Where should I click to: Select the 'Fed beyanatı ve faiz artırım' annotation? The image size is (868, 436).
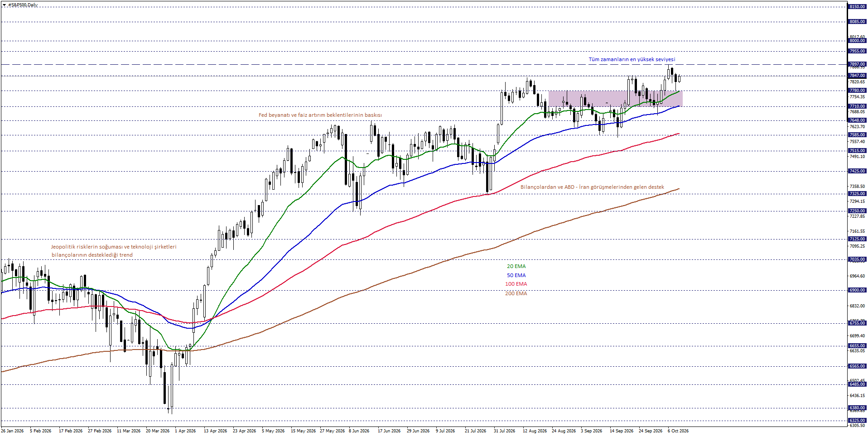click(320, 115)
